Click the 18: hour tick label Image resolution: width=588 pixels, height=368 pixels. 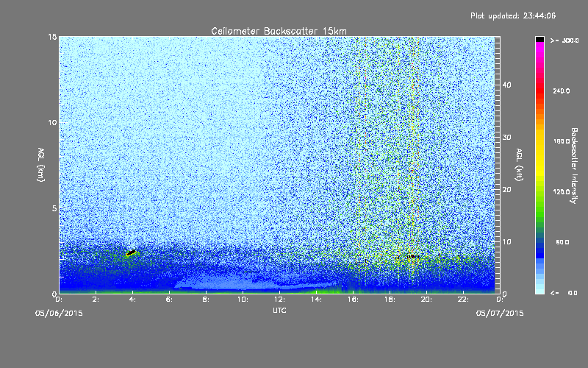(x=390, y=300)
